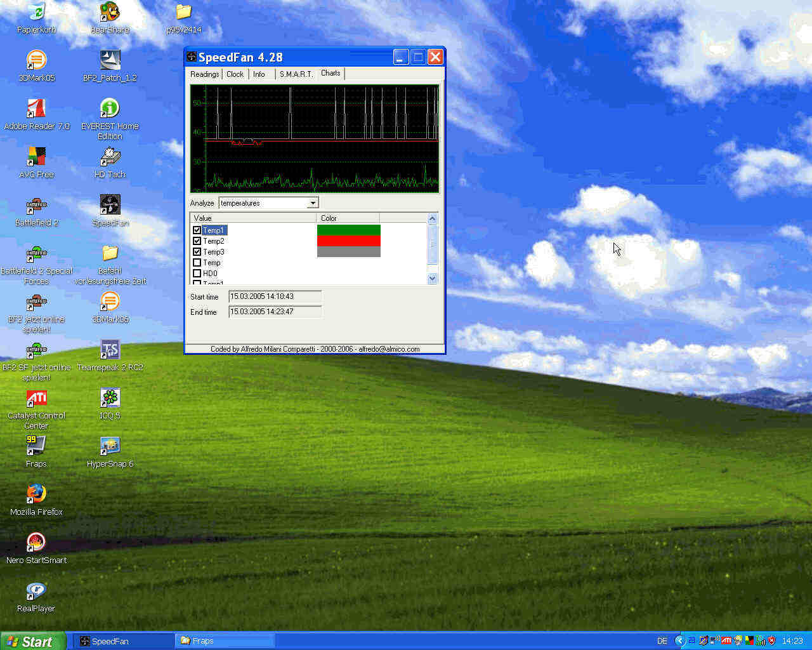
Task: Open the Teamspeak 2 RC2 shortcut
Action: click(110, 355)
